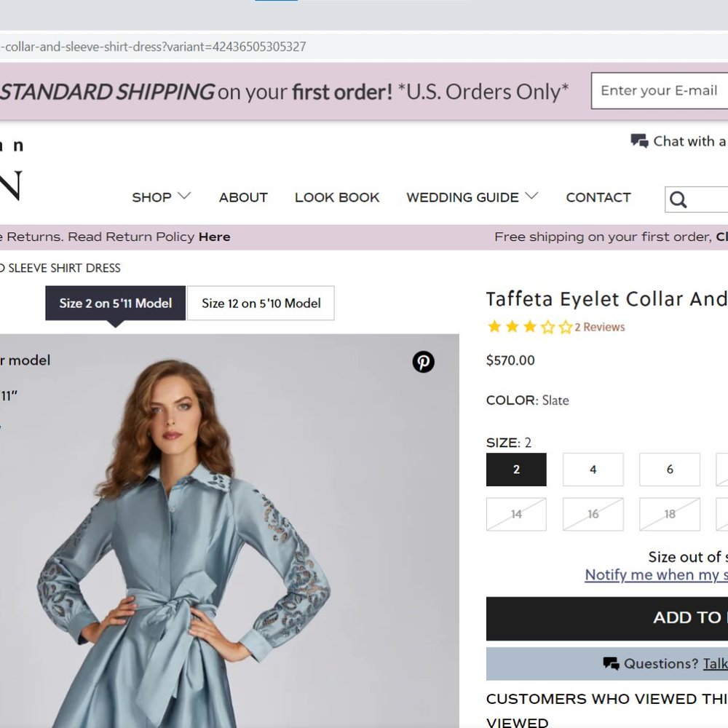Image resolution: width=728 pixels, height=728 pixels.
Task: Click the slate dress product image
Action: click(229, 531)
